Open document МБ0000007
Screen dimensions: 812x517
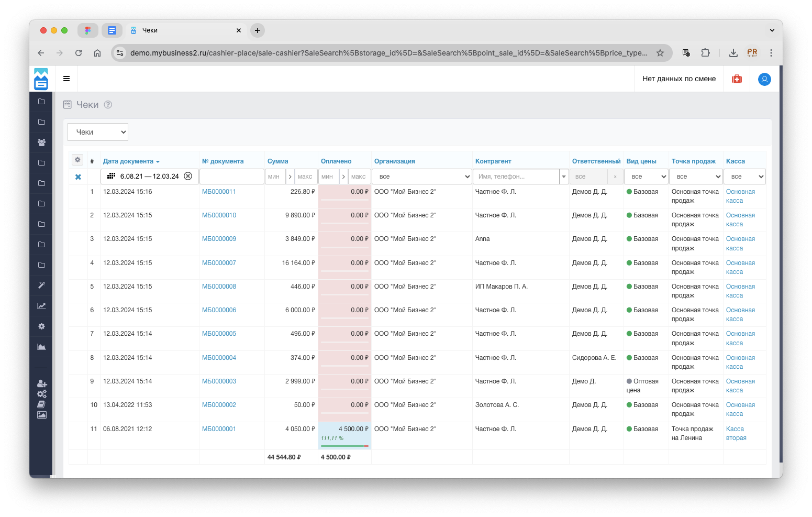click(219, 263)
